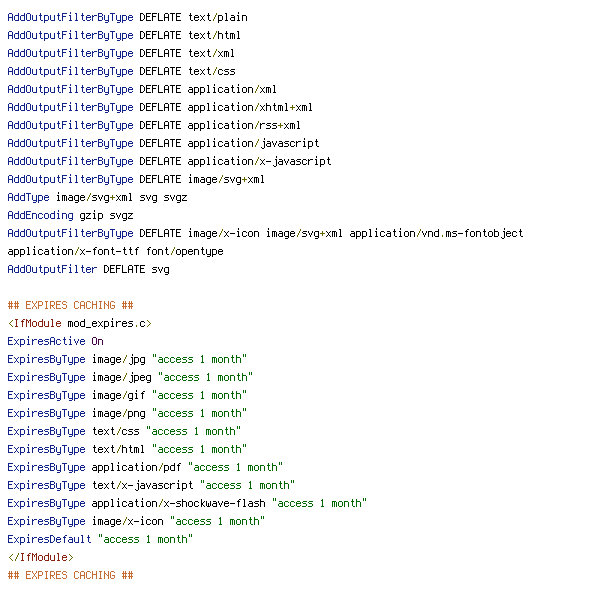This screenshot has height=592, width=600.
Task: Click the application/x-javascript directive
Action: tap(169, 161)
